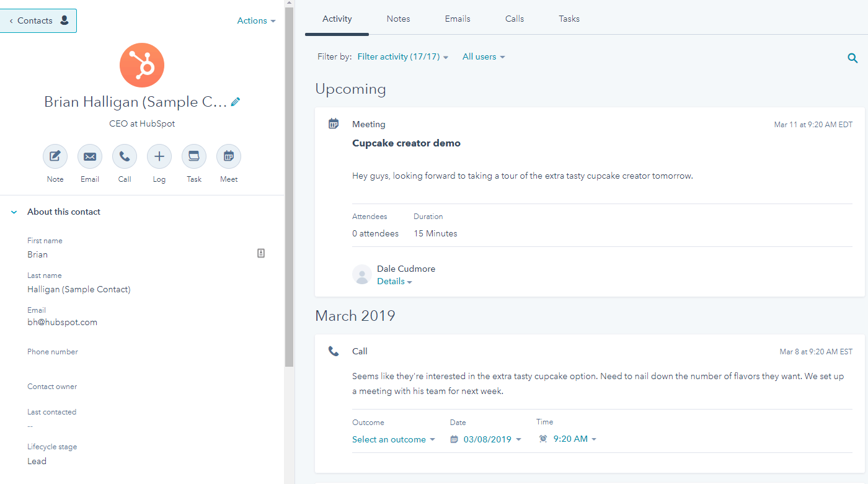Screen dimensions: 868x484
Task: Open the 03/08/2019 date picker dropdown
Action: point(492,439)
